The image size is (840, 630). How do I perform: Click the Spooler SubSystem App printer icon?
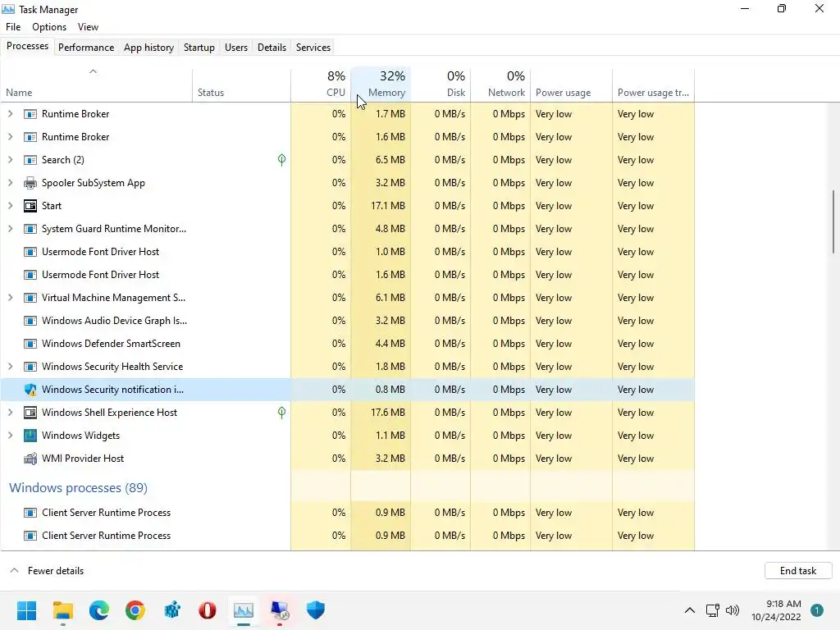coord(30,183)
